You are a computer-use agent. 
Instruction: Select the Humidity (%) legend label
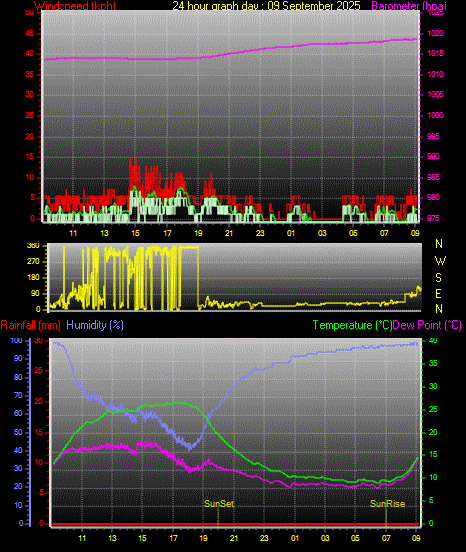[x=95, y=325]
